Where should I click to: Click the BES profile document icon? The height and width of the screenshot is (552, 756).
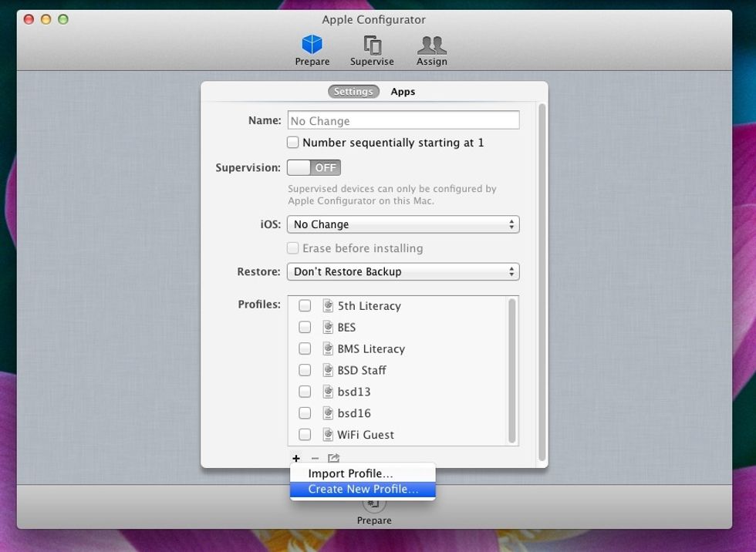[328, 327]
